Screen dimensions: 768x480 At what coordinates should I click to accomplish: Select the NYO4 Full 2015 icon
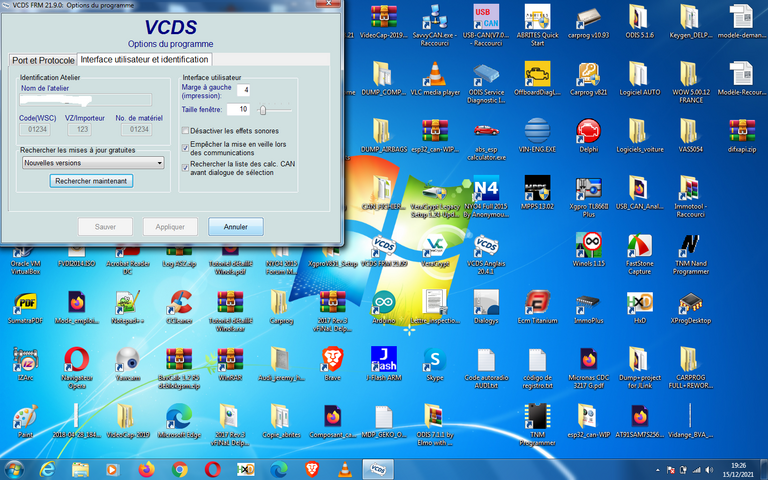pos(486,197)
